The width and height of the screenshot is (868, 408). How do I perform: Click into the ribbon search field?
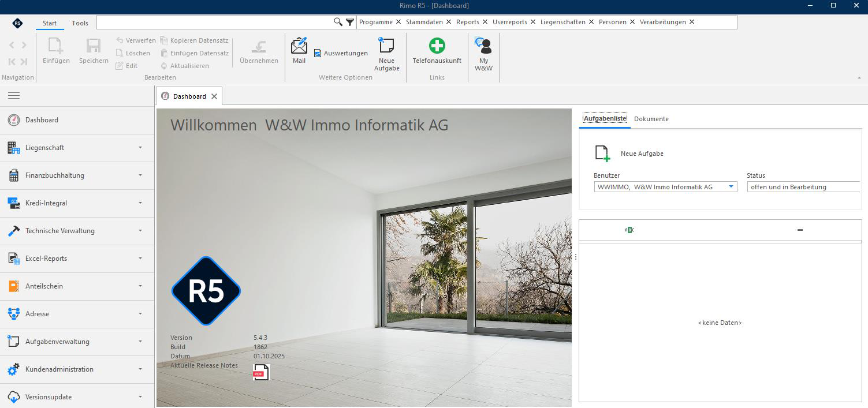215,22
